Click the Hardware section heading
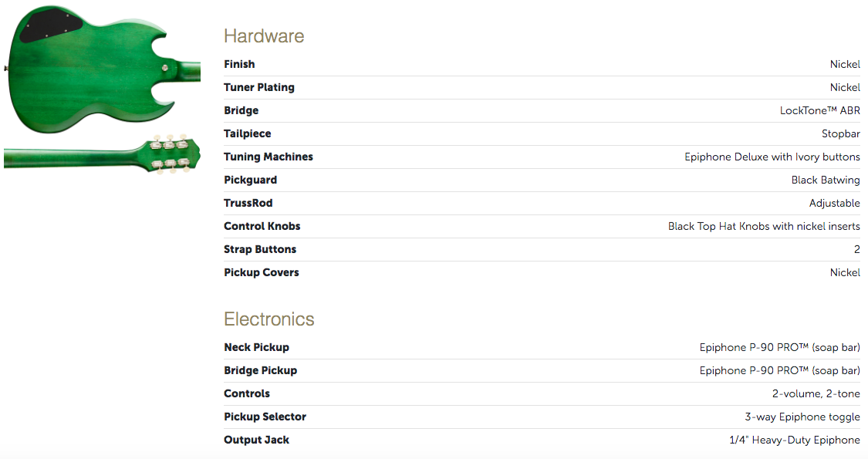The height and width of the screenshot is (459, 868). [264, 36]
